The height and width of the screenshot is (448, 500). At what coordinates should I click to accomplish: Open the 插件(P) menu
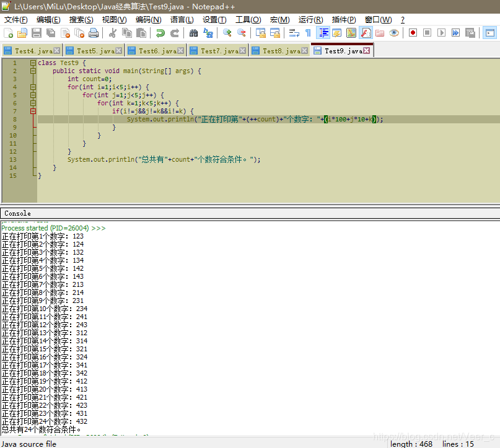click(x=344, y=20)
